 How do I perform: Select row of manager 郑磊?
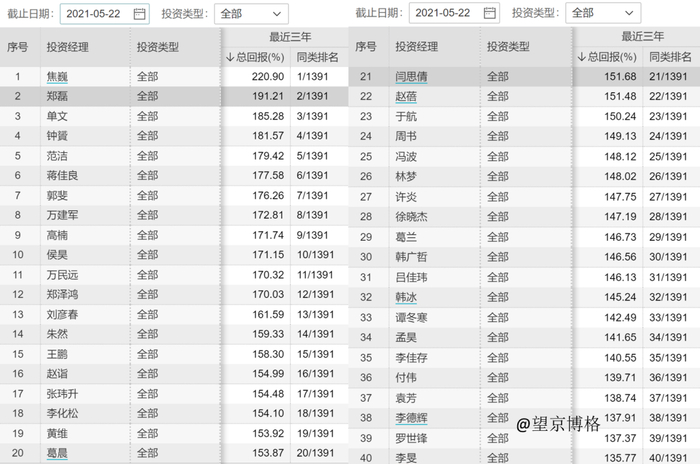point(174,96)
